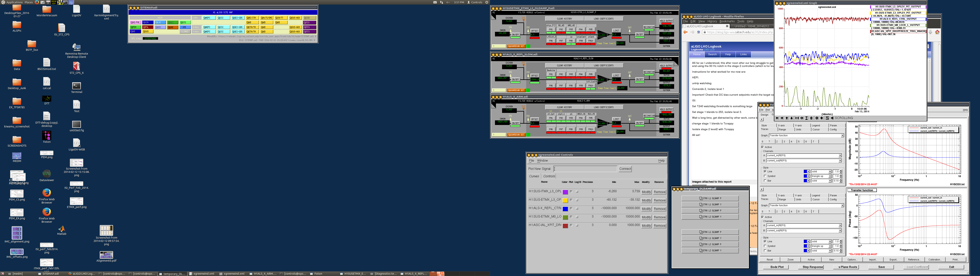Click the pan-up arrow in the xgreenwind graph toolbar
The width and height of the screenshot is (980, 276).
pos(787,118)
